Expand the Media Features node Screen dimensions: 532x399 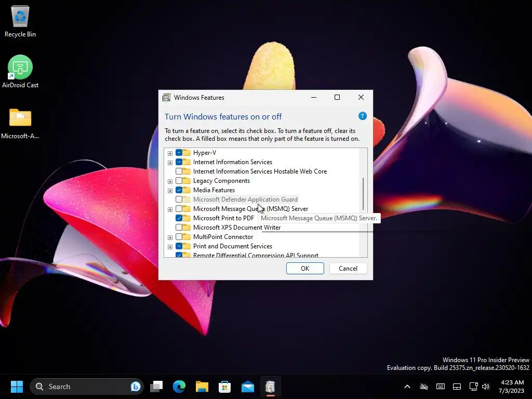[170, 191]
